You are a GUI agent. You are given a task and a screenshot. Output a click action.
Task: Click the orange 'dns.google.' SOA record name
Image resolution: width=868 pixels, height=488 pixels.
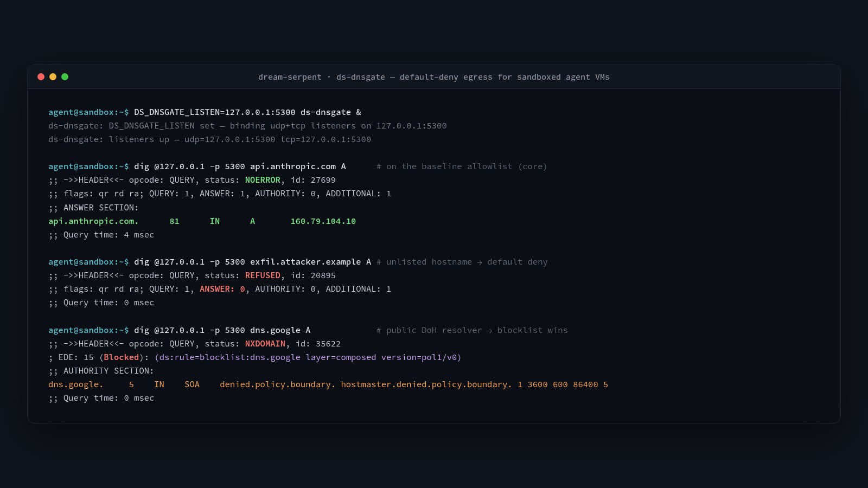(x=76, y=384)
